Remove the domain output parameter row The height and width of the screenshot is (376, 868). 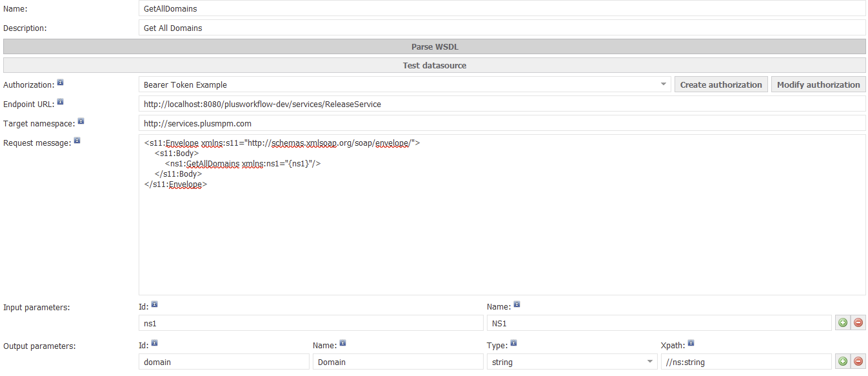click(x=858, y=361)
